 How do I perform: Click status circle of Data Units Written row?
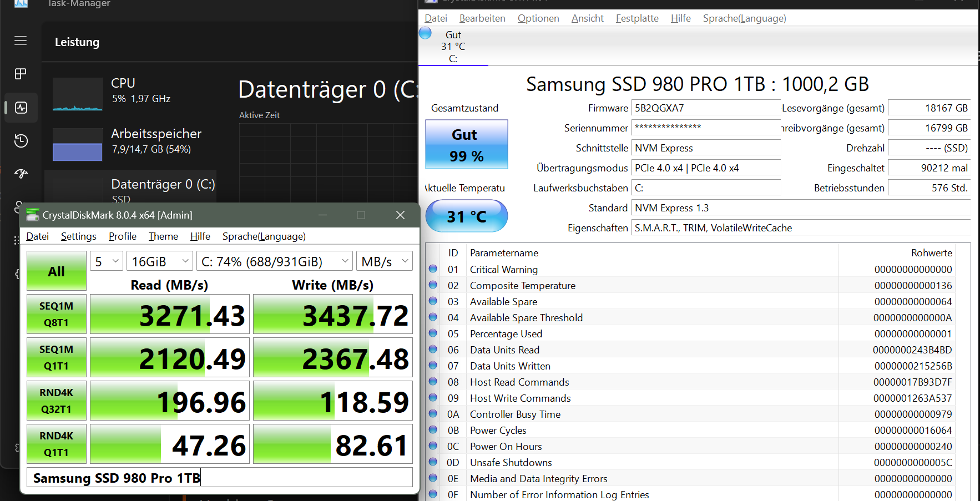pos(433,366)
